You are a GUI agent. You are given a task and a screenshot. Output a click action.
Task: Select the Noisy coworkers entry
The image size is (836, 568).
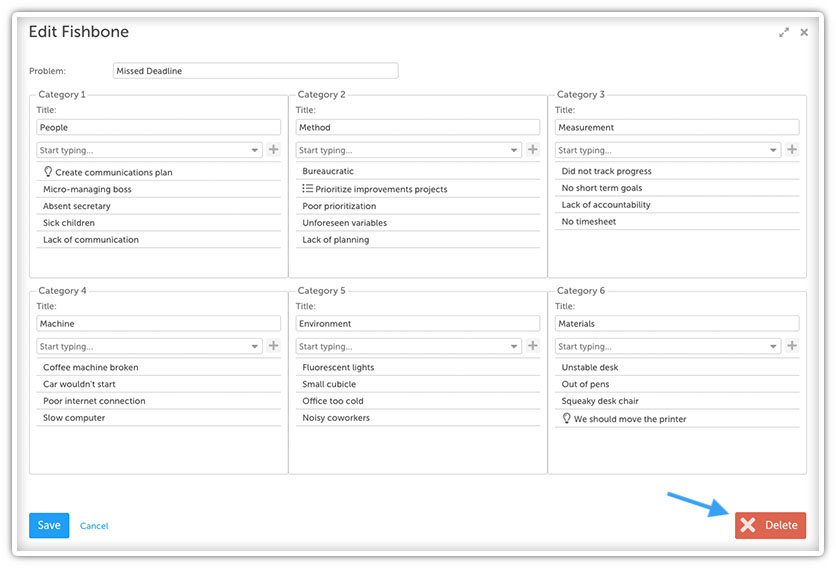tap(417, 418)
